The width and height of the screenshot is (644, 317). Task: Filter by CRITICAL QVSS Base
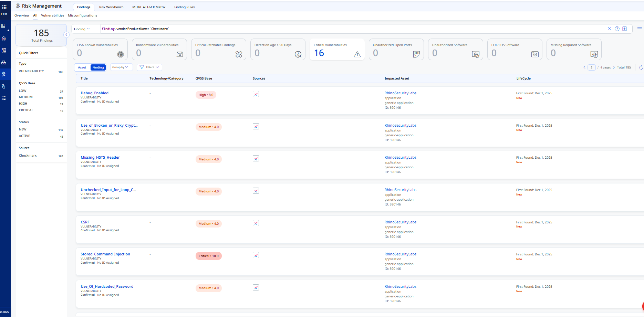26,110
